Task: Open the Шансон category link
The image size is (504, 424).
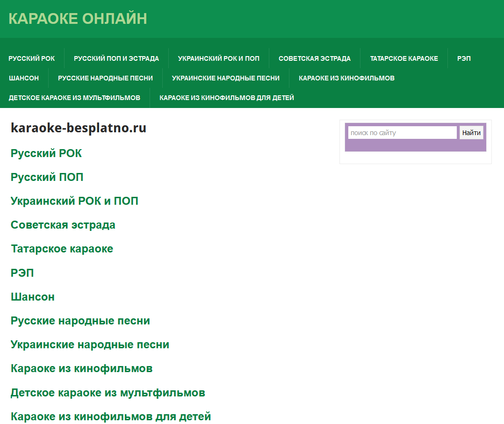Action: click(32, 296)
